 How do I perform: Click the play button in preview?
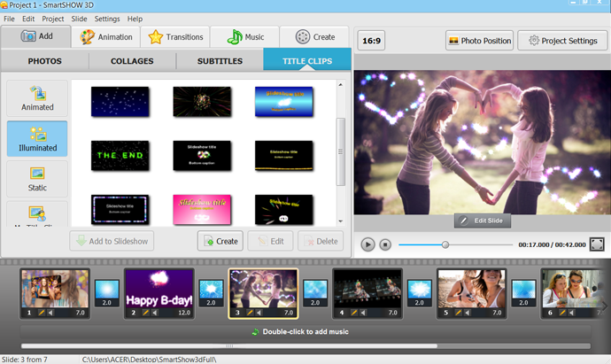[367, 244]
